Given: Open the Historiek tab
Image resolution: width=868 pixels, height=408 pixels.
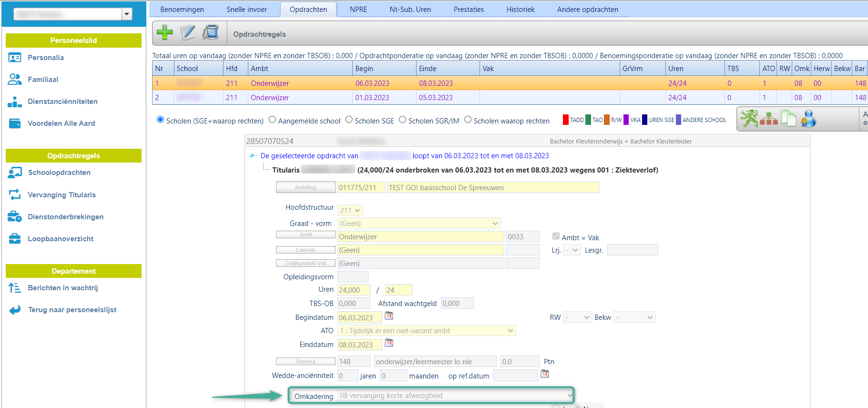Looking at the screenshot, I should coord(521,10).
